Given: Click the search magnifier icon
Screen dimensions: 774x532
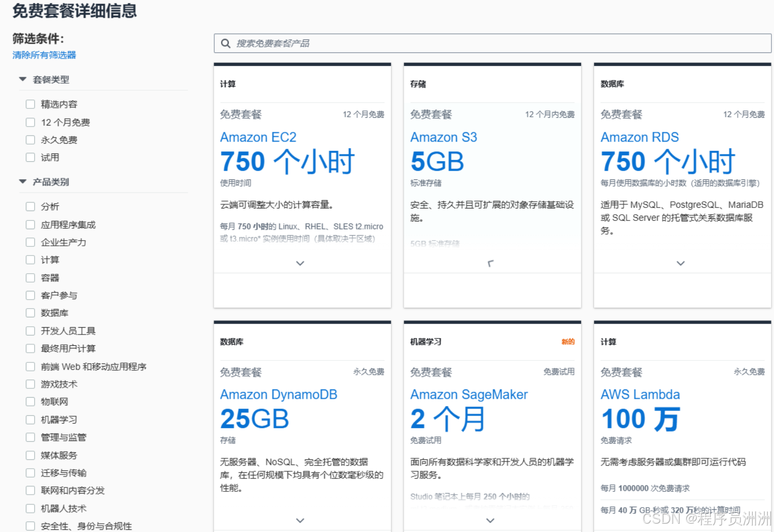Looking at the screenshot, I should point(226,44).
